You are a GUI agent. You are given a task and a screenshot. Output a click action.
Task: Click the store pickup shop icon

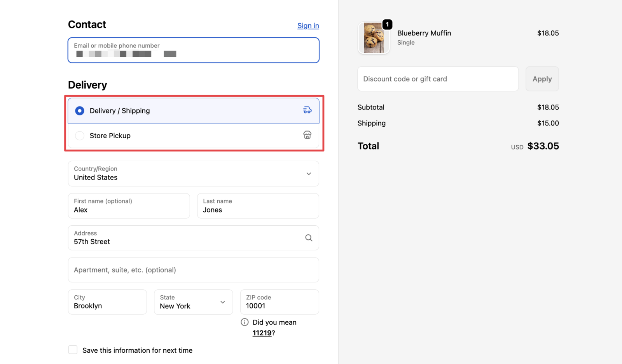pyautogui.click(x=307, y=135)
